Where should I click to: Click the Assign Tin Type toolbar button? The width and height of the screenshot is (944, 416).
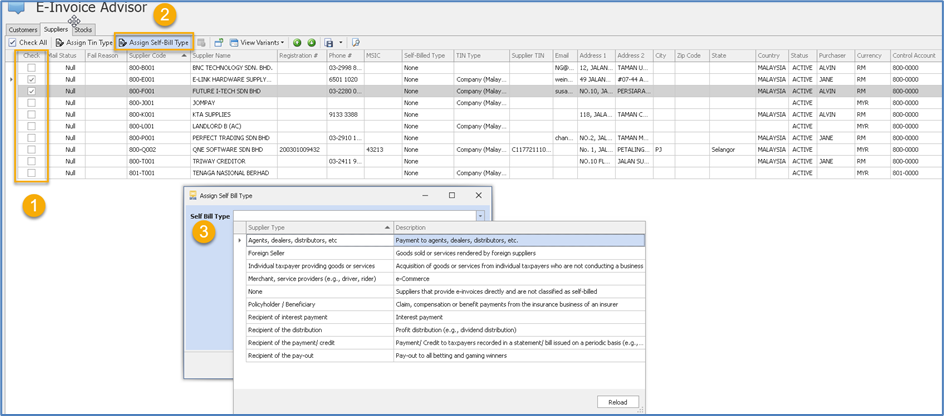[84, 43]
